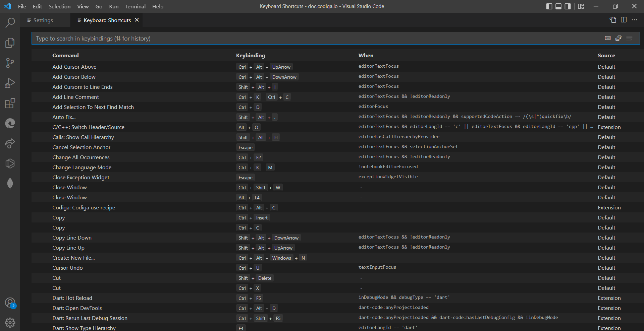The width and height of the screenshot is (644, 331).
Task: Click textInputFocus when clause
Action: click(377, 267)
